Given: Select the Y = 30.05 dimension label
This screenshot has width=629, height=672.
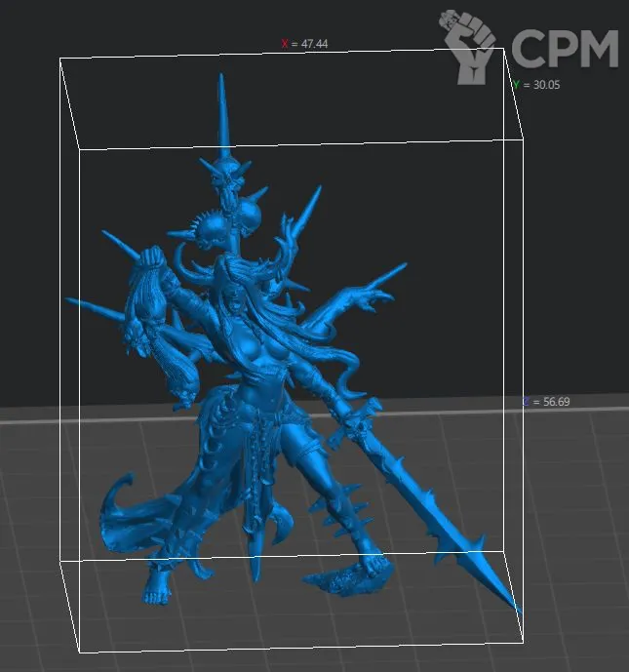Looking at the screenshot, I should (x=540, y=85).
